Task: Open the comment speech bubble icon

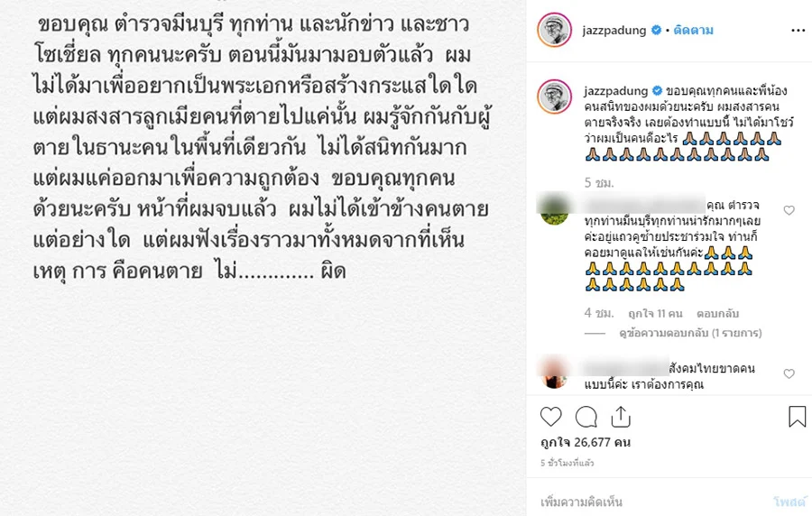Action: 586,417
